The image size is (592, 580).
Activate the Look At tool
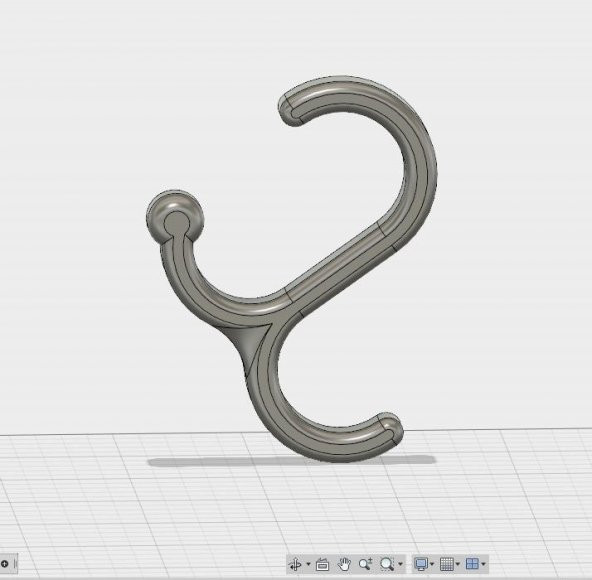[322, 565]
